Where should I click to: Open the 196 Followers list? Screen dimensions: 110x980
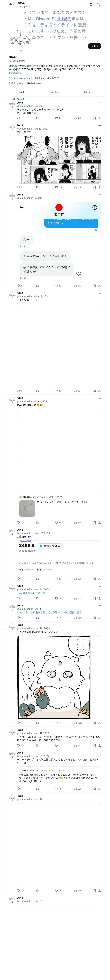34,83
